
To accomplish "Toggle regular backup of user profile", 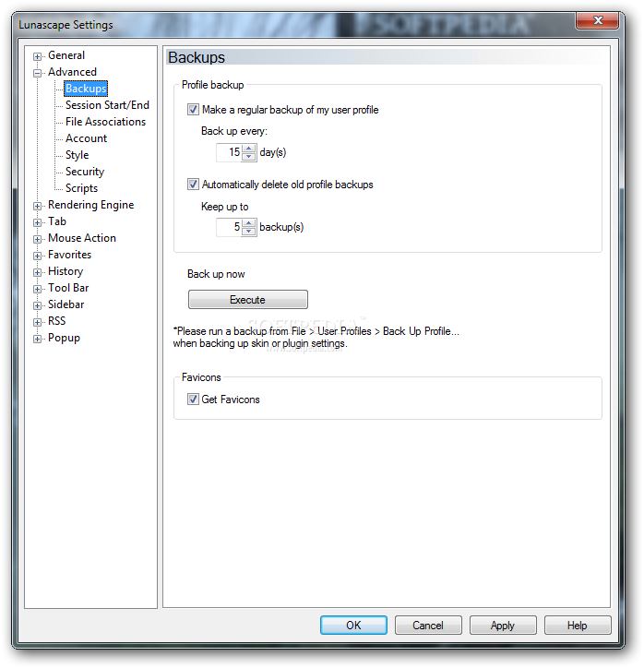I will tap(193, 110).
